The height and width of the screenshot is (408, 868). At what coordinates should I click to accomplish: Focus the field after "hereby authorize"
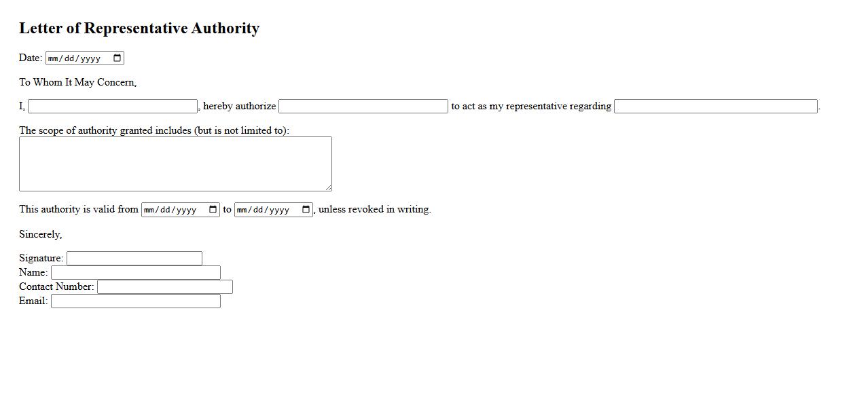[x=363, y=107]
